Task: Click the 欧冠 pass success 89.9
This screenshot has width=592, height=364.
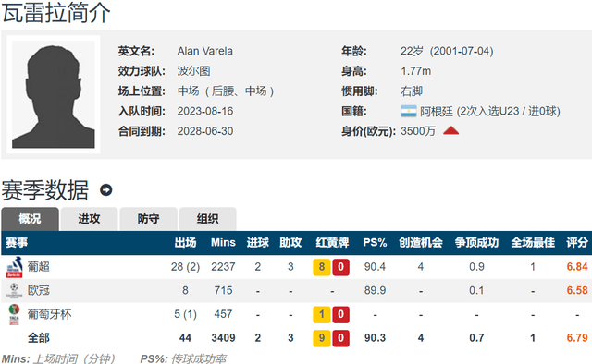Action: coord(375,290)
